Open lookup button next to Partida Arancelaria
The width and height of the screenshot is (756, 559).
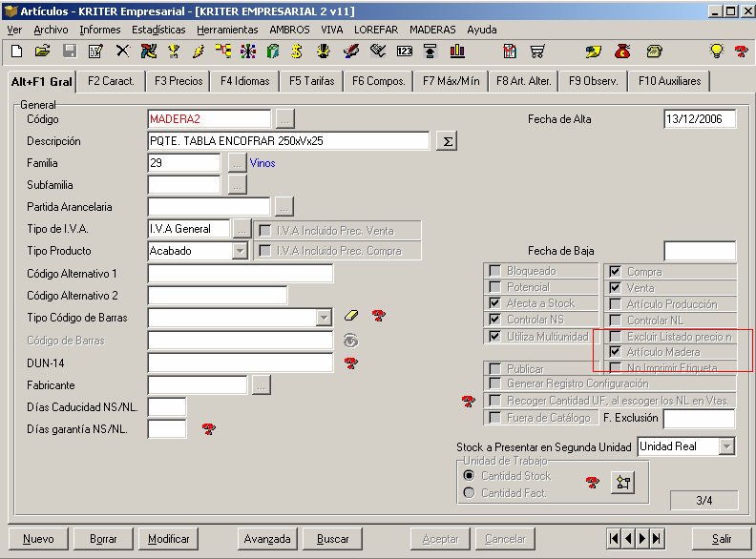[284, 207]
